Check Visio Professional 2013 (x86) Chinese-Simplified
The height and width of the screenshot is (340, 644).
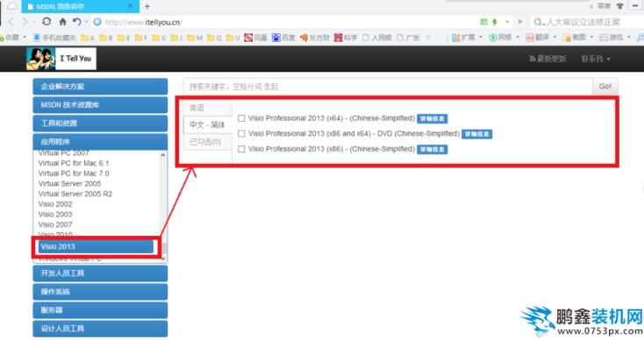point(241,149)
